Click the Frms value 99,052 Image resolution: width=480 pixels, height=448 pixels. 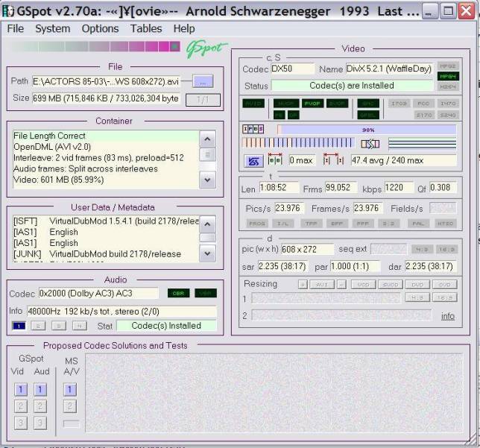pos(341,187)
